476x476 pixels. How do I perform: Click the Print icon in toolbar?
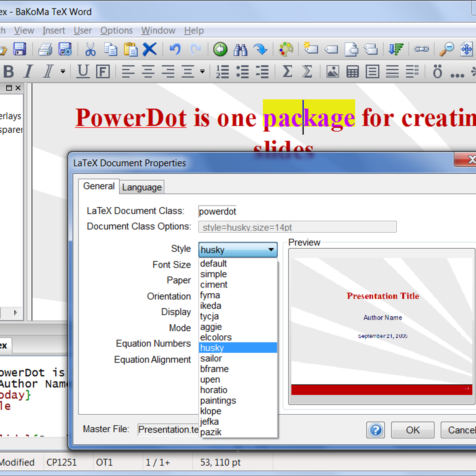pyautogui.click(x=46, y=49)
